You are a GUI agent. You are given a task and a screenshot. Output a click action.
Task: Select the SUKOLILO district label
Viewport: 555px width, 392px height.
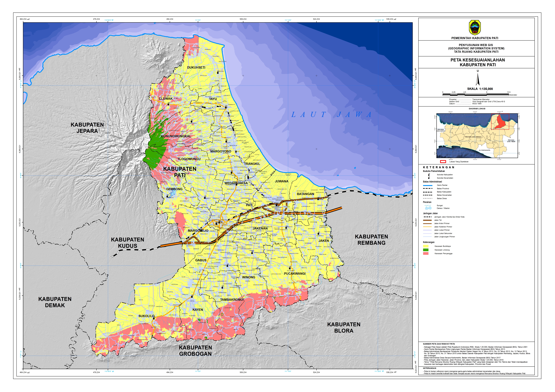pyautogui.click(x=146, y=316)
